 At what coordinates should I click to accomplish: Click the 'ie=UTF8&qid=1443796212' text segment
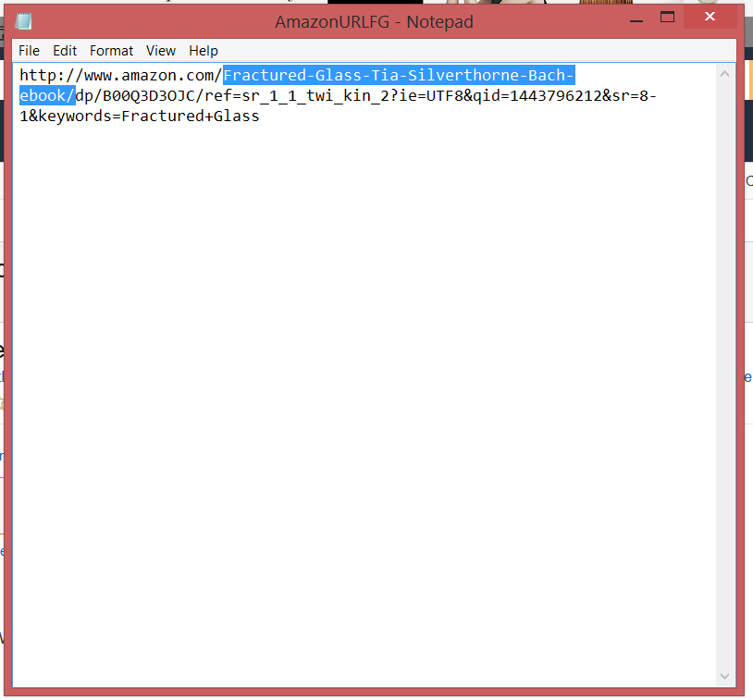pos(500,95)
